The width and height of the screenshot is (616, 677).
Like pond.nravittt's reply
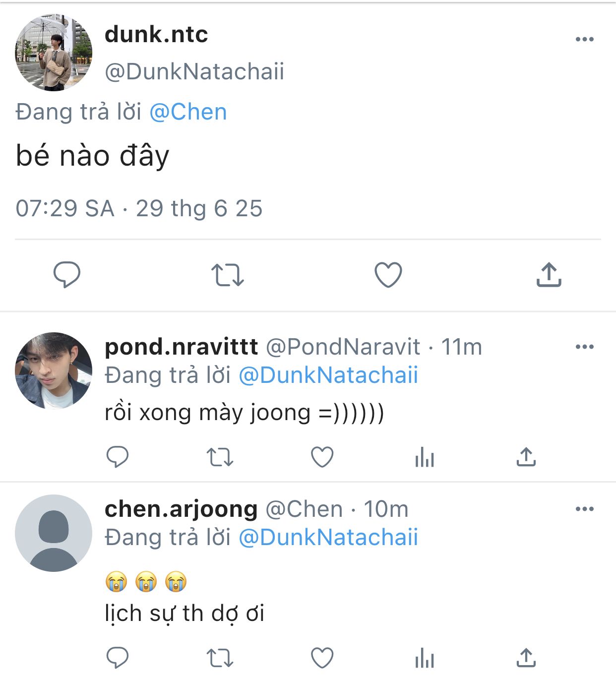322,457
